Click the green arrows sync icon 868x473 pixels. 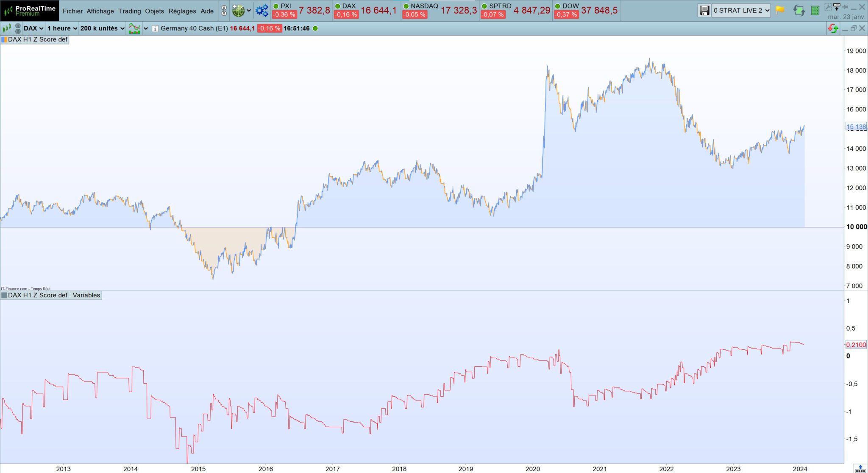click(798, 11)
